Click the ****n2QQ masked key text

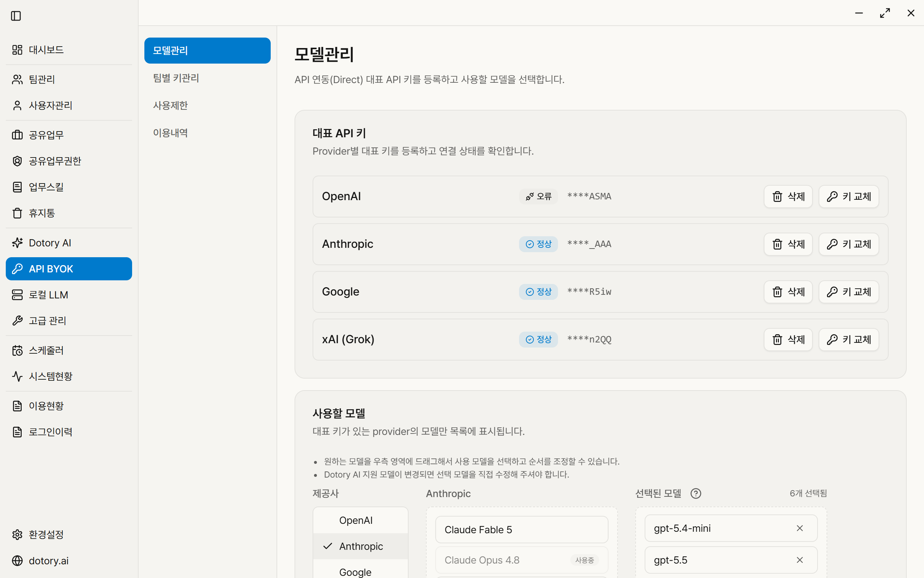(589, 340)
